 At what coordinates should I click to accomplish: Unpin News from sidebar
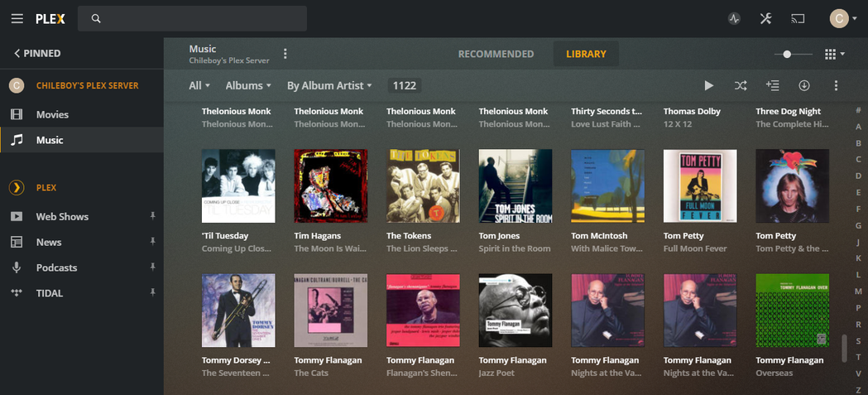[x=153, y=242]
